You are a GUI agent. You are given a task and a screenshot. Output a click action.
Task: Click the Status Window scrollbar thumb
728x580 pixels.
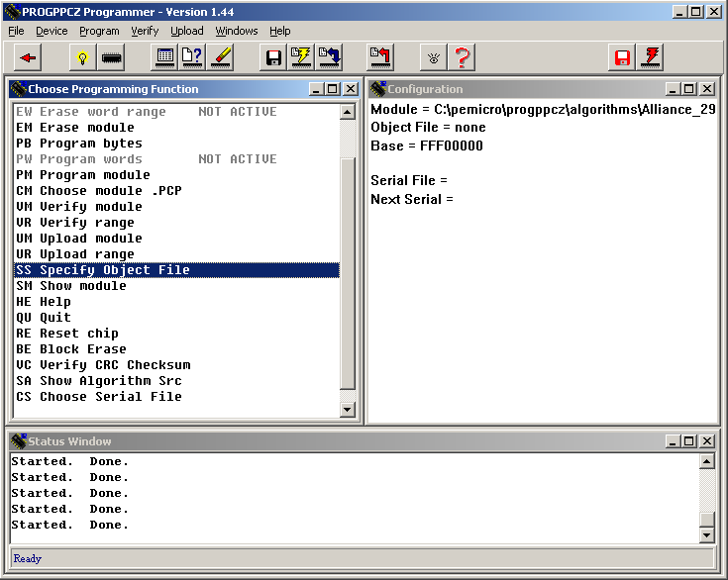pyautogui.click(x=706, y=520)
